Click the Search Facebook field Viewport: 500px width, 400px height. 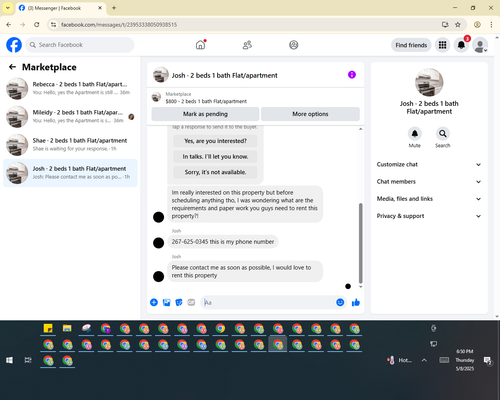click(80, 45)
